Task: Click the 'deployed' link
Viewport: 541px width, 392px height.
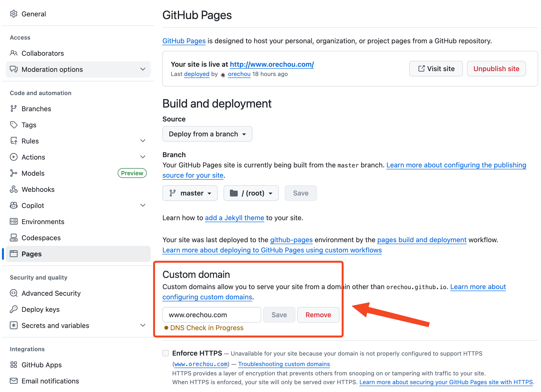Action: [197, 74]
